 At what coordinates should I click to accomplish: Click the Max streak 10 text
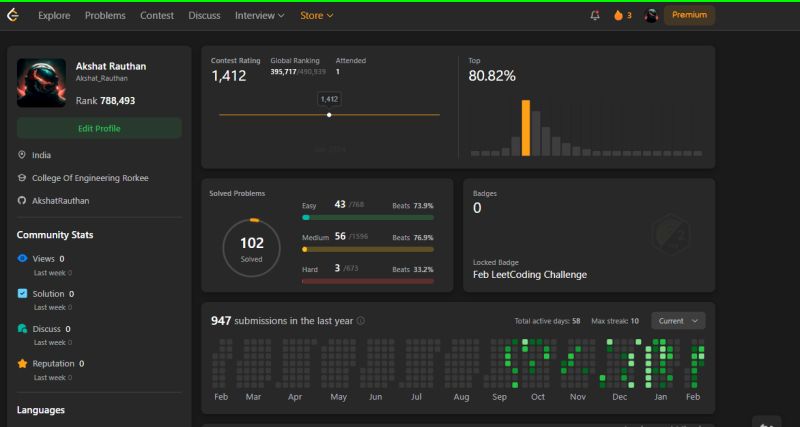tap(615, 321)
